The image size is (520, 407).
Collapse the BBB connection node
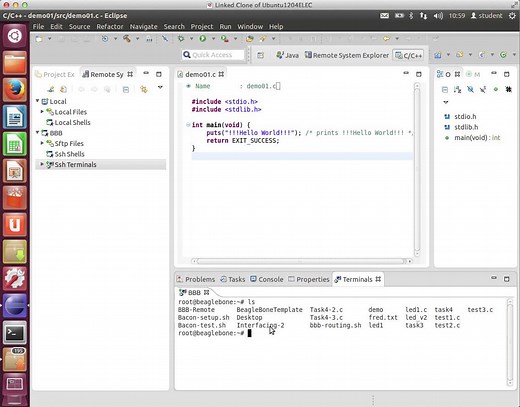[38, 132]
